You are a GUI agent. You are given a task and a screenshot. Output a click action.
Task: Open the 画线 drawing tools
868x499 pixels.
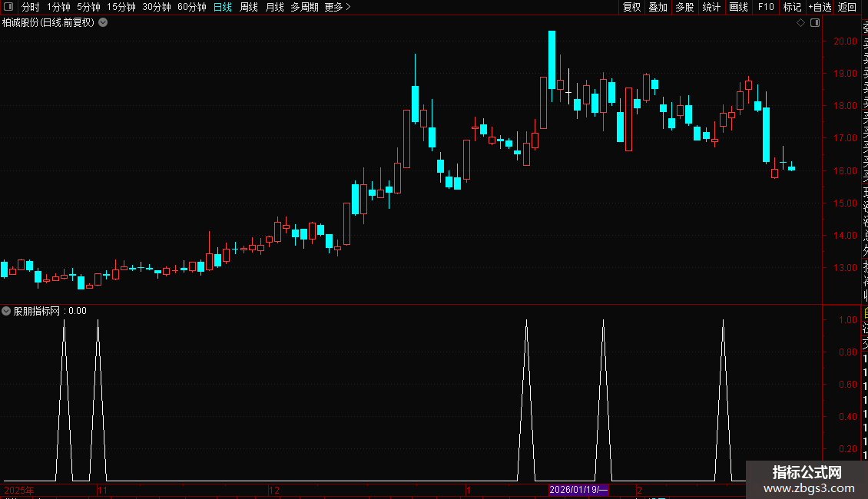click(738, 7)
